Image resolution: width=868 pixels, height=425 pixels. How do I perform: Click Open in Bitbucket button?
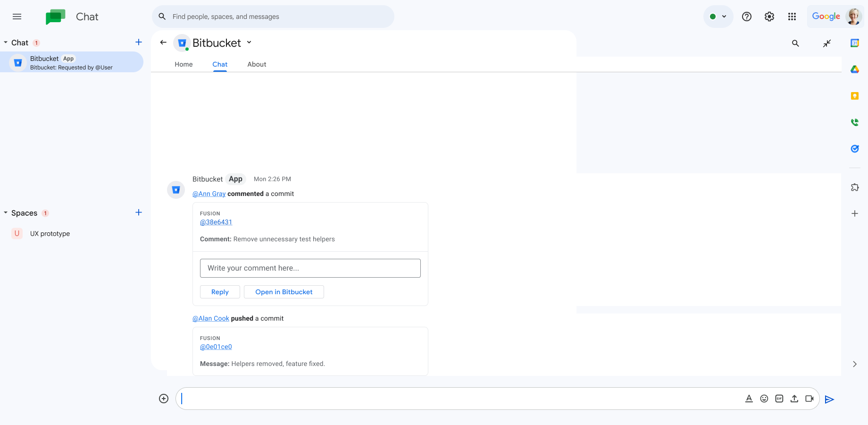pyautogui.click(x=284, y=292)
